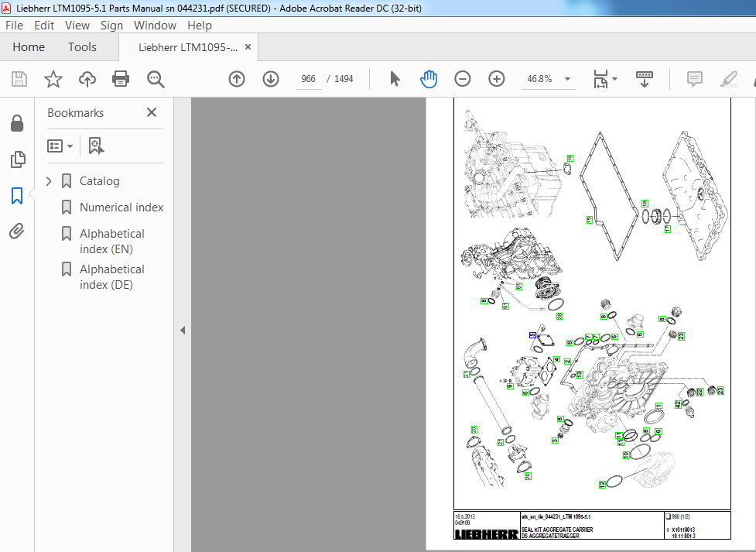Open the Window menu
Screen dimensions: 756x552
point(155,25)
